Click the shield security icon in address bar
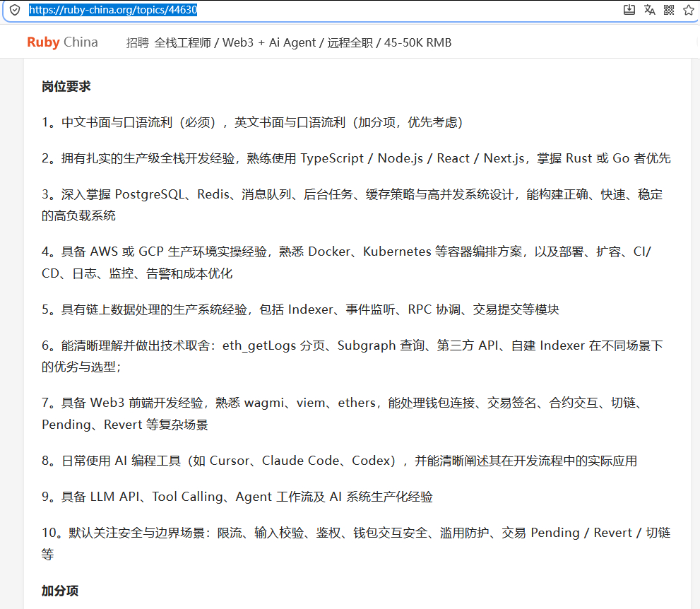Screen dimensions: 700x609 (15, 10)
